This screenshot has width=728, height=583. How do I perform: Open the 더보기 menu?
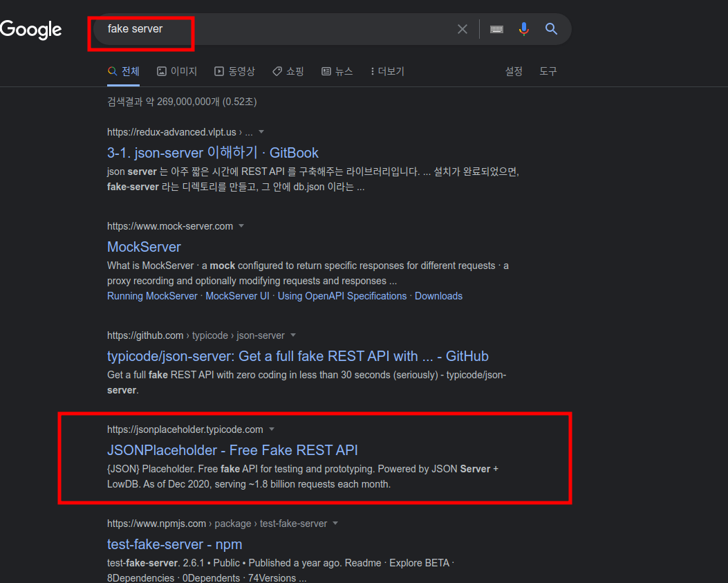coord(387,71)
